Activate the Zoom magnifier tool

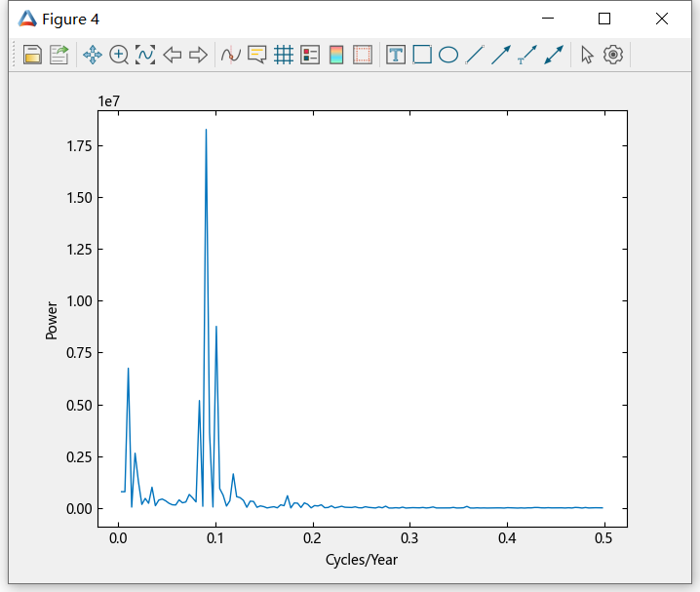119,55
